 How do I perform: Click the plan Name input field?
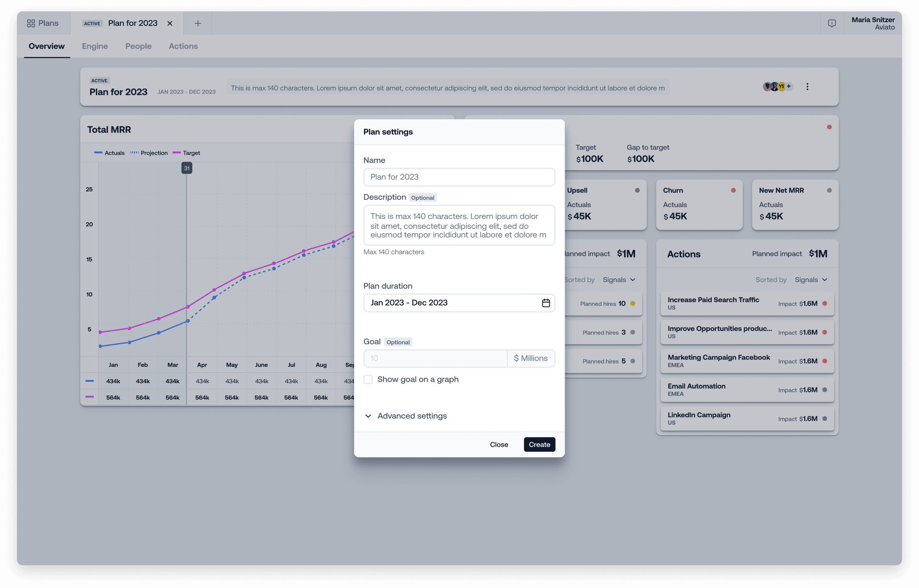[459, 177]
